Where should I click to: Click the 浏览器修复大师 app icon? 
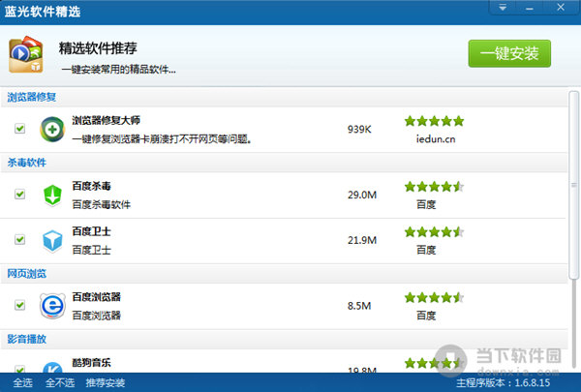(x=52, y=130)
